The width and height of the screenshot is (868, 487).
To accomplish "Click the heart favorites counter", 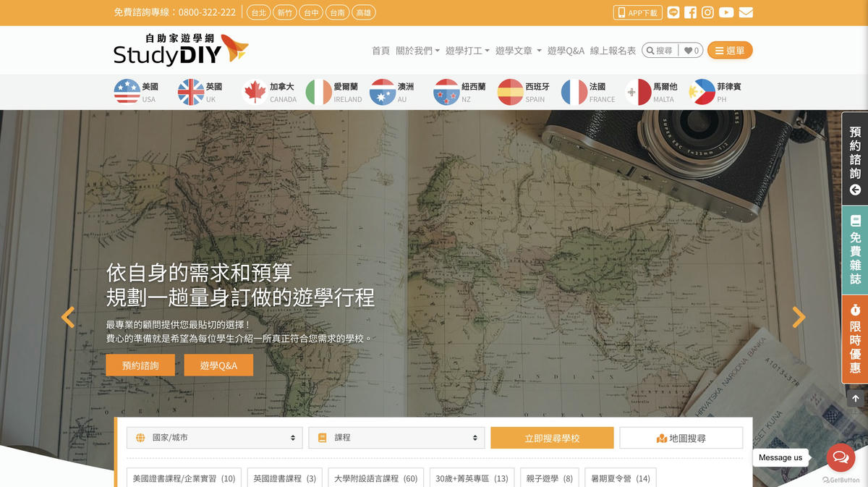I will coord(691,51).
